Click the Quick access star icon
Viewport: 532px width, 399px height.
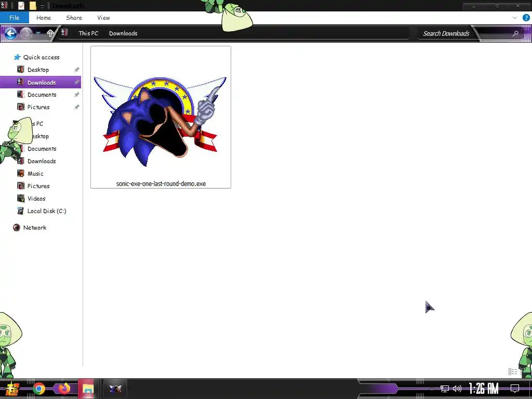click(x=17, y=57)
